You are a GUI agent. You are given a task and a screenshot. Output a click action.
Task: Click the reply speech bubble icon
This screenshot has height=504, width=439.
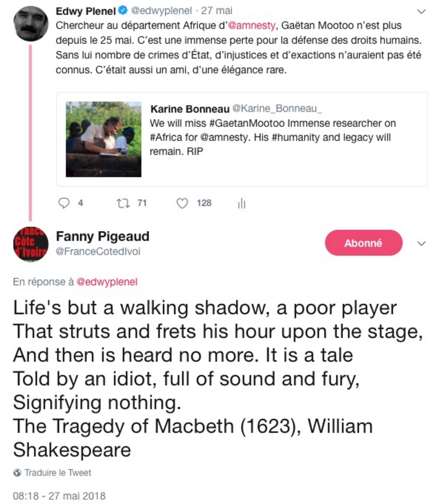pyautogui.click(x=64, y=203)
